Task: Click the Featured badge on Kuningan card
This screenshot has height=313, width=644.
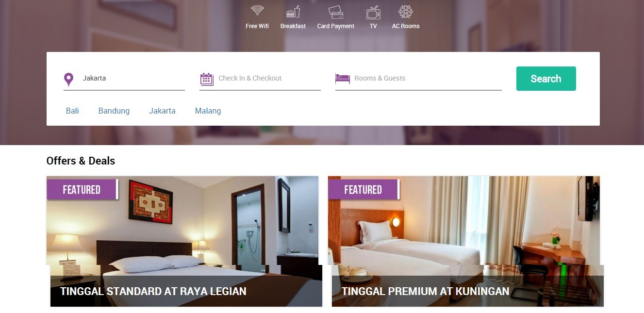Action: click(x=363, y=189)
